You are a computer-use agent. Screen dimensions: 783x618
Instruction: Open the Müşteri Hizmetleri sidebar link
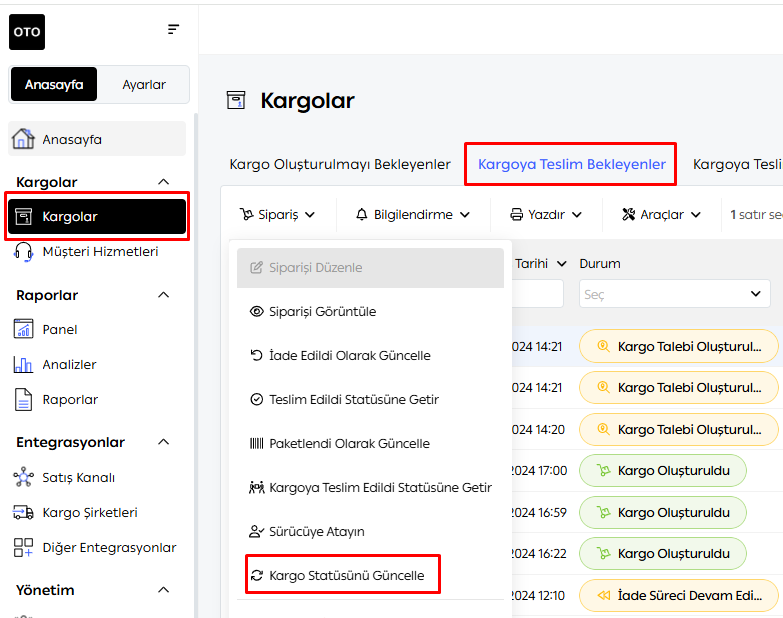tap(97, 252)
